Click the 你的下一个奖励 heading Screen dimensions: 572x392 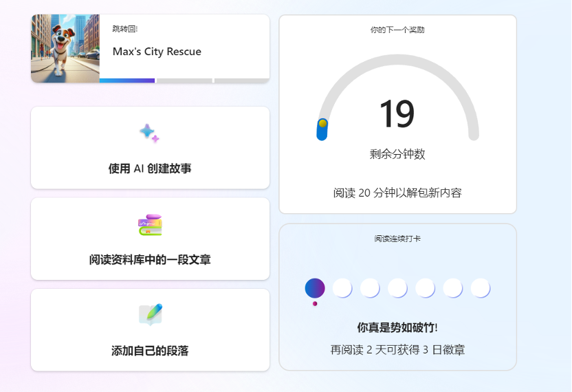pyautogui.click(x=397, y=30)
